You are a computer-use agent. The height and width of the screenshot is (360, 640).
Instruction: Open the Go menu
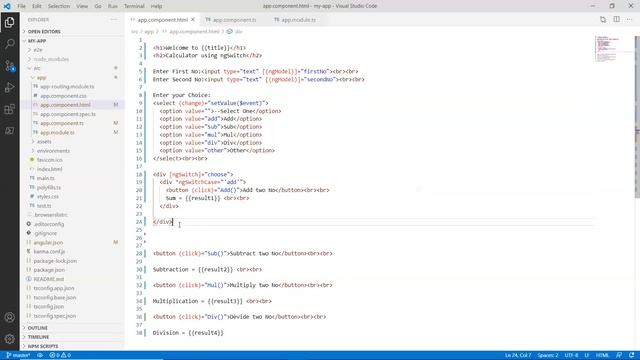98,6
